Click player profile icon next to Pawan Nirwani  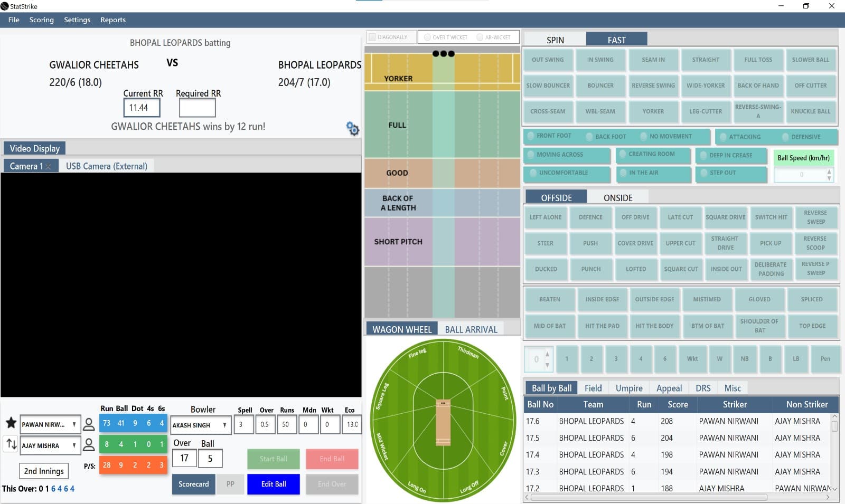point(89,424)
